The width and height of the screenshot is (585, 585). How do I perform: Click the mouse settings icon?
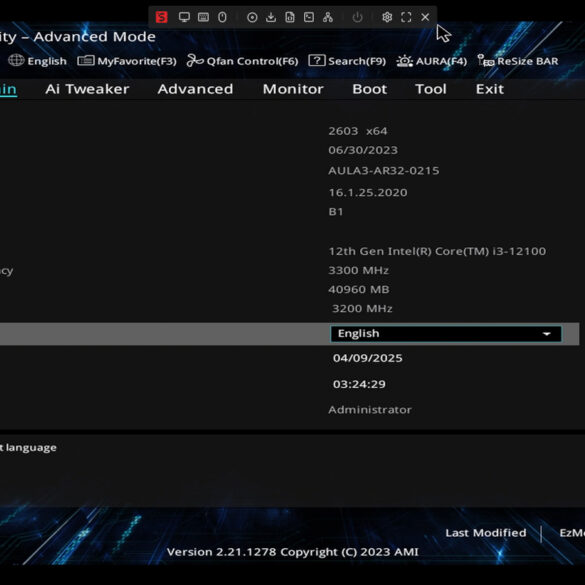pyautogui.click(x=222, y=17)
